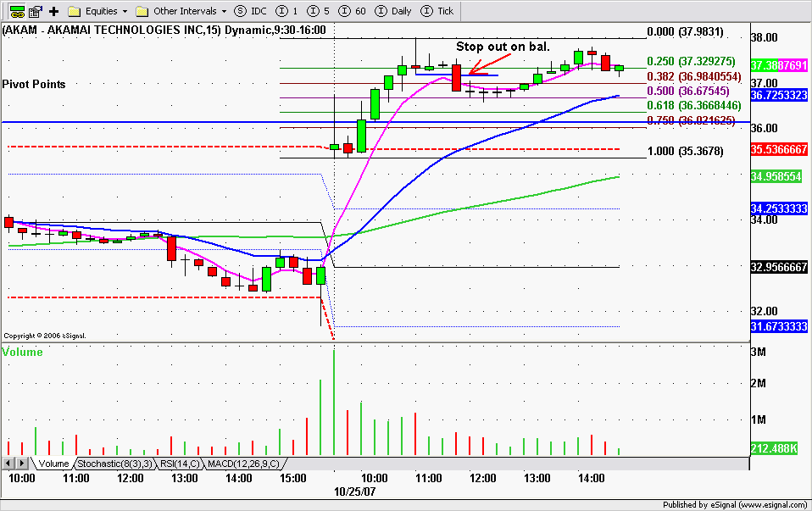Screen dimensions: 812x511
Task: Click the 212.488K volume value tag
Action: pos(774,448)
